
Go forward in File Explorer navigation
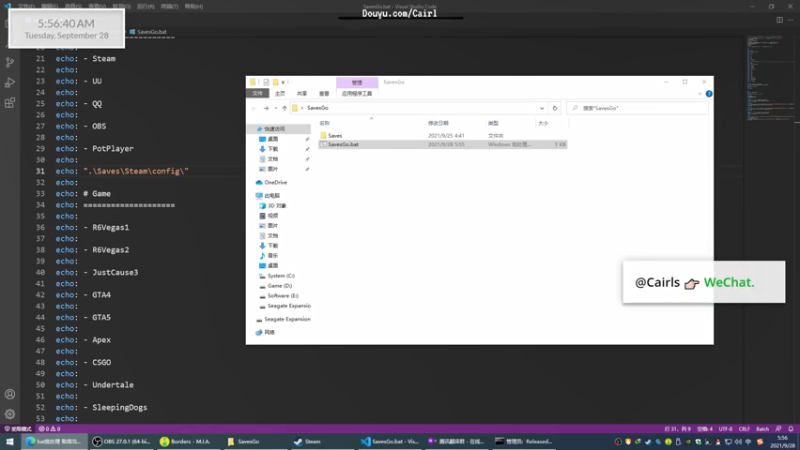point(266,108)
